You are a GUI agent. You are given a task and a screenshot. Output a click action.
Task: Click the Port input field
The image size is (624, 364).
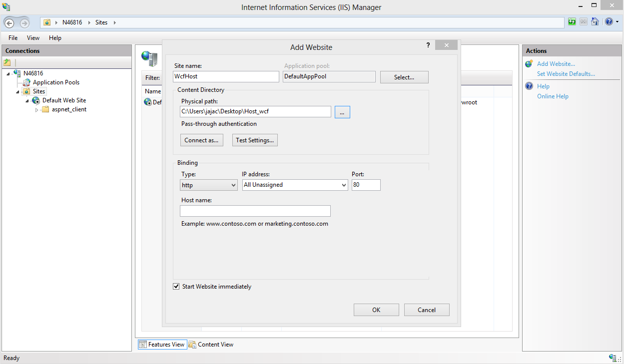coord(366,185)
